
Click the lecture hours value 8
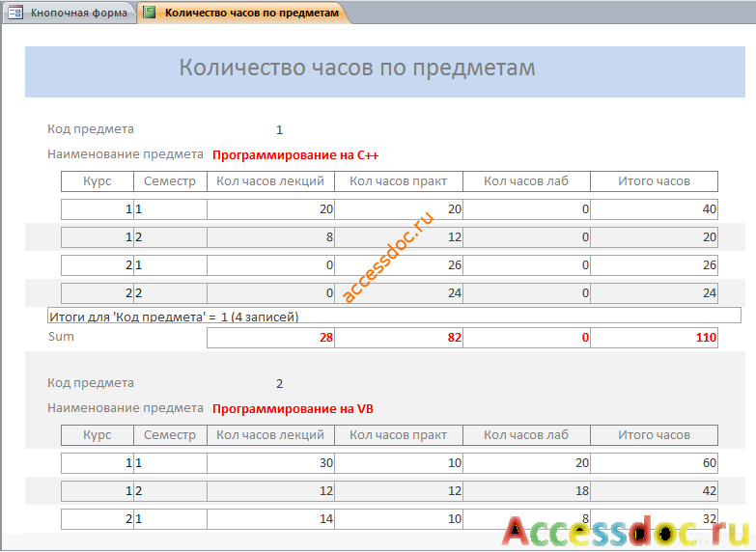coord(270,237)
